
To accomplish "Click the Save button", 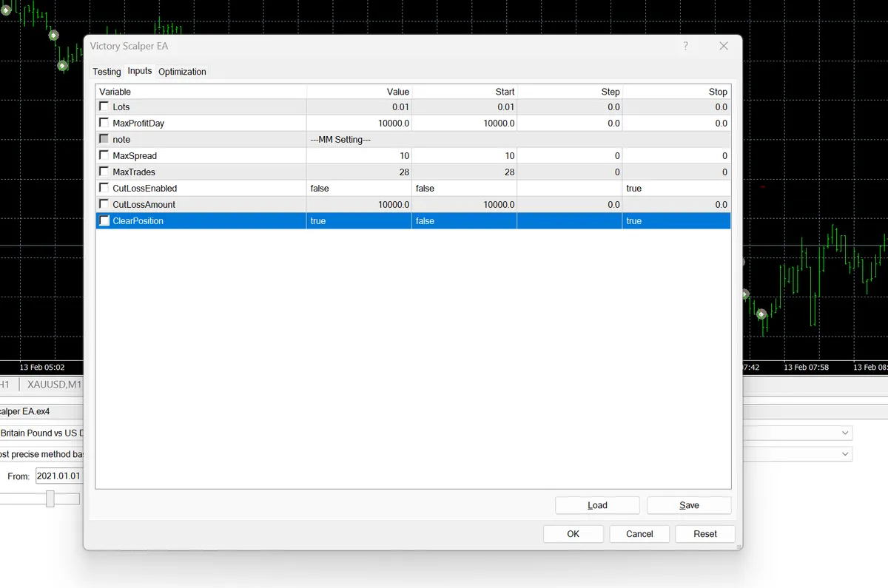I will (x=689, y=505).
